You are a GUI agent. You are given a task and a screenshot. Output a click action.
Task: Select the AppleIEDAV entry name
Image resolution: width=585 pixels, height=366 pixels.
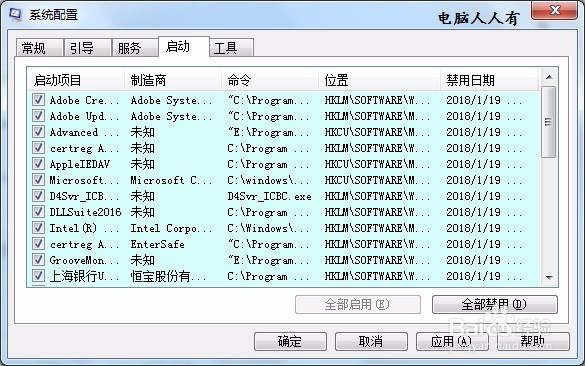tap(80, 165)
